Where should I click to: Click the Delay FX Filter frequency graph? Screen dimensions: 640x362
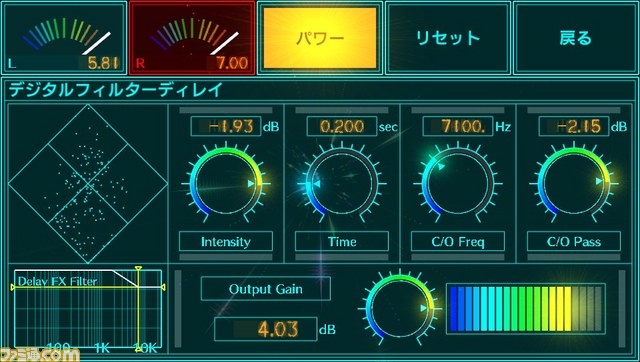point(88,309)
